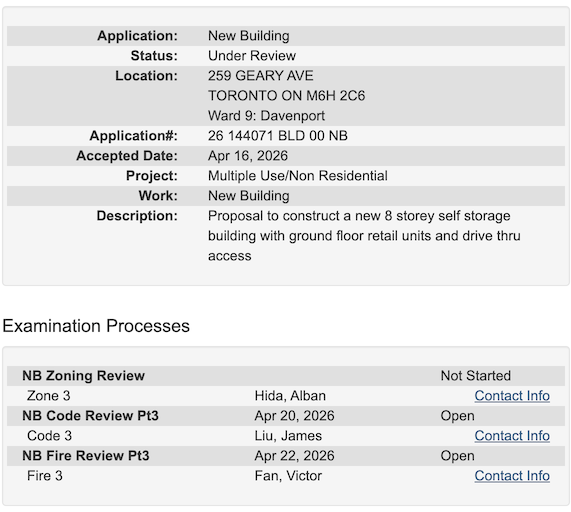Click the project description paragraph text
Image resolution: width=571 pixels, height=512 pixels.
pos(364,236)
